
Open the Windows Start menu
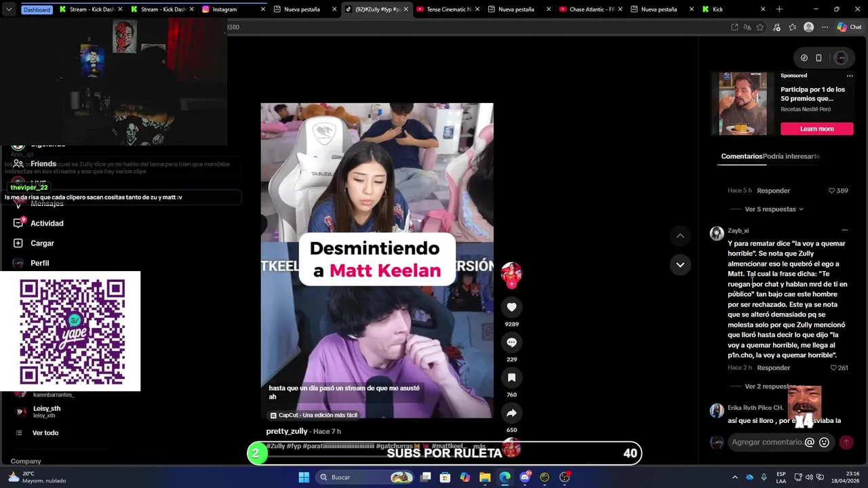coord(304,477)
